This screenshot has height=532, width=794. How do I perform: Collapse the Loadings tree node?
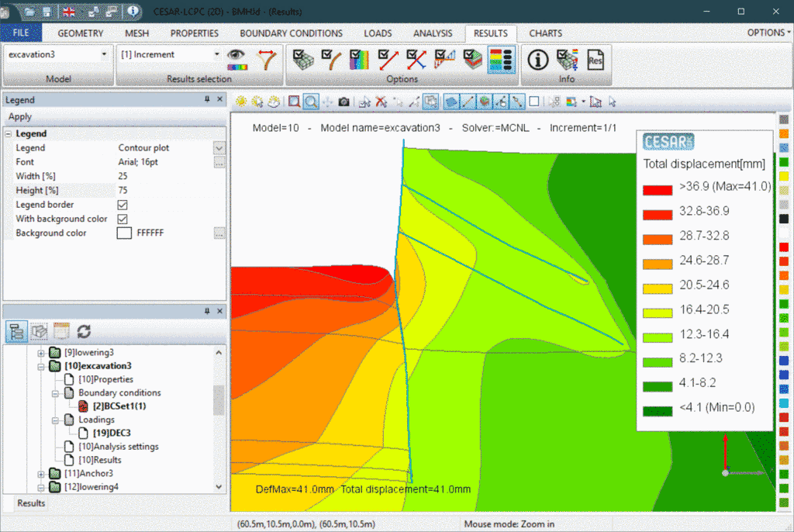pyautogui.click(x=55, y=420)
